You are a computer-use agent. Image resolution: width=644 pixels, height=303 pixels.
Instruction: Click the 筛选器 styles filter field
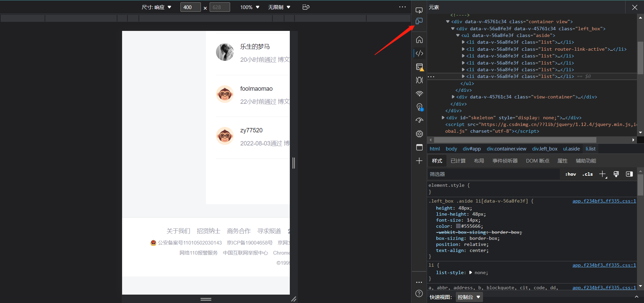click(x=493, y=174)
